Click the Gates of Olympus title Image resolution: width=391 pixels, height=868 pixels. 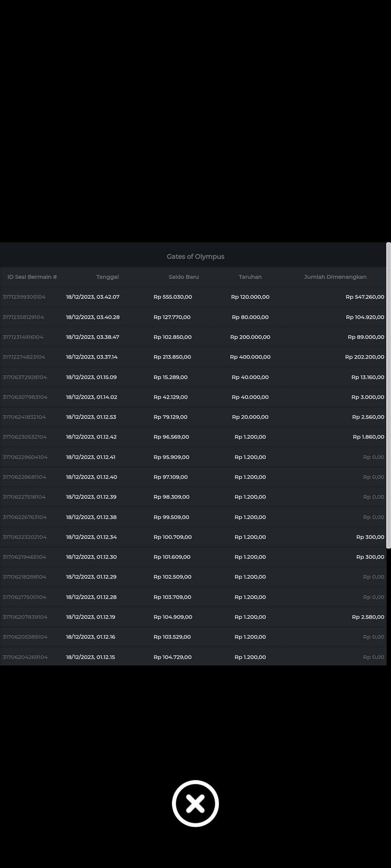(x=195, y=256)
